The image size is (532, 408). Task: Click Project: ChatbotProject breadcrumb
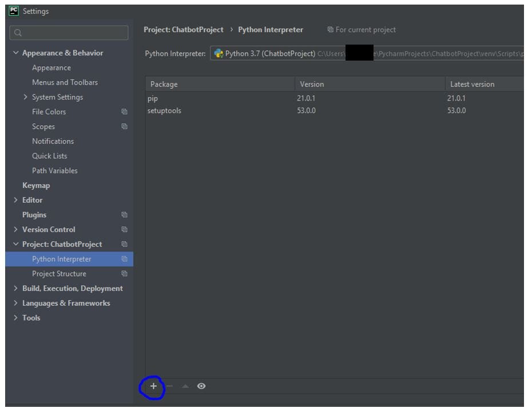pyautogui.click(x=184, y=30)
